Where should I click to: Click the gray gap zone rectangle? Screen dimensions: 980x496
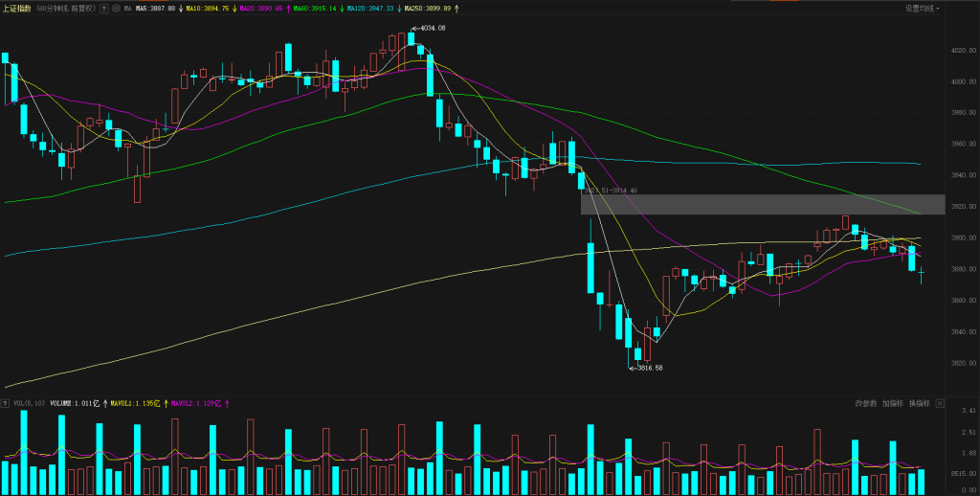click(762, 204)
